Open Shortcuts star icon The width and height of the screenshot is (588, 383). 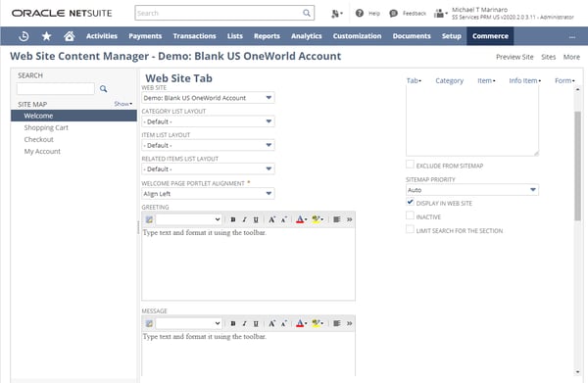click(x=46, y=36)
